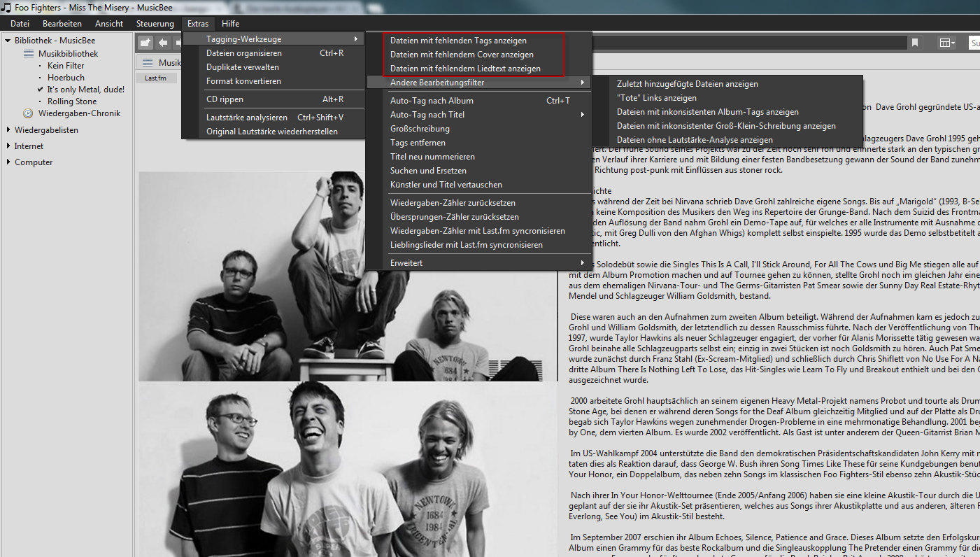Choose Titel neu nummerieren

[478, 157]
